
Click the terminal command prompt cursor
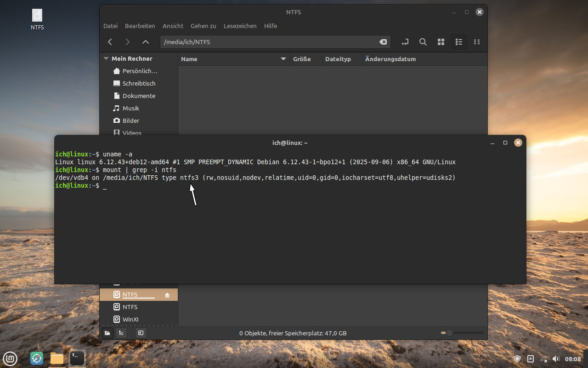[x=105, y=186]
